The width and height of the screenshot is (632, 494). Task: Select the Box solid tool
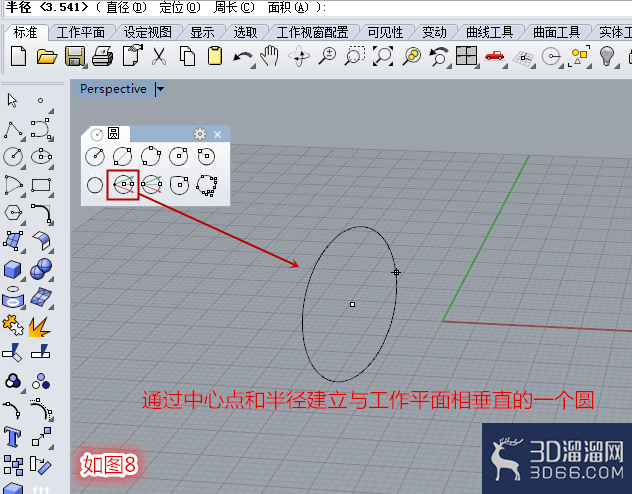[x=12, y=270]
